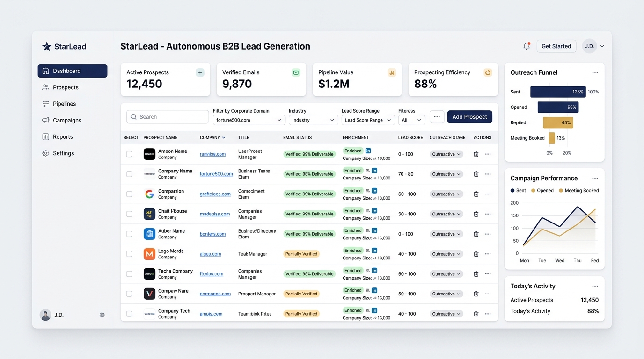The width and height of the screenshot is (644, 359).
Task: Open the Campaign Performance more options menu
Action: coord(595,178)
